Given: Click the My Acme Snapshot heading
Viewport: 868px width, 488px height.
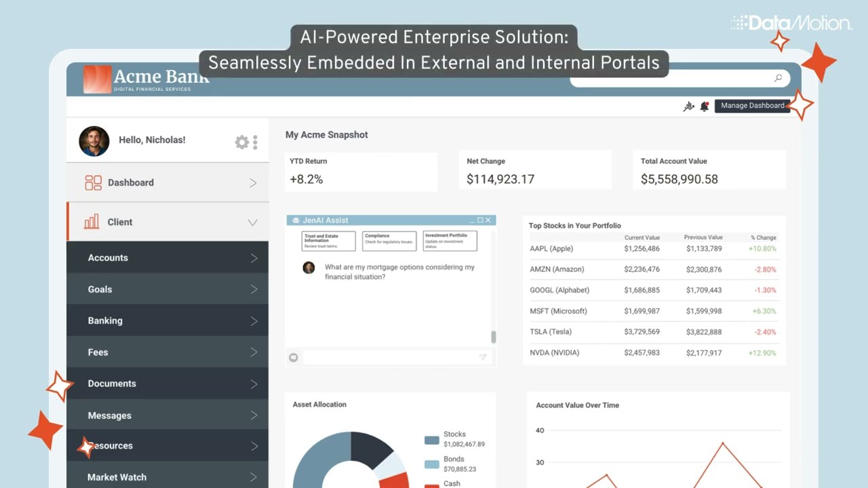Looking at the screenshot, I should coord(327,135).
